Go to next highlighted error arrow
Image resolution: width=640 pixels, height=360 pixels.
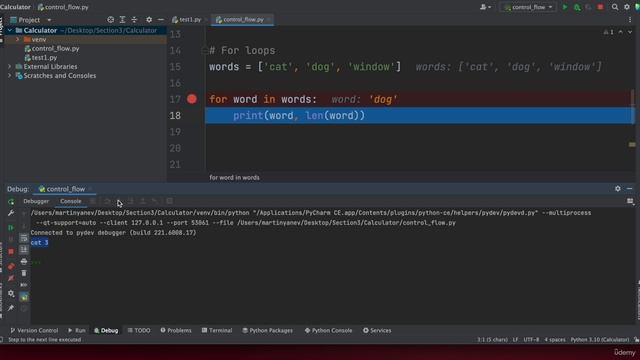click(630, 32)
